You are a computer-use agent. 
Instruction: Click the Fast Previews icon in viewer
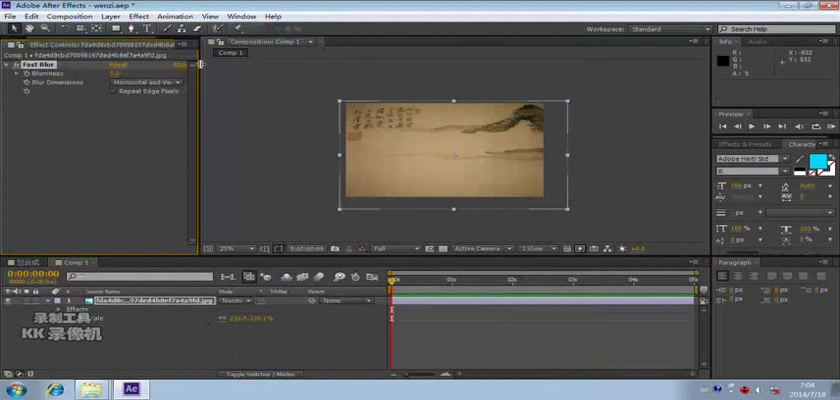tap(580, 249)
